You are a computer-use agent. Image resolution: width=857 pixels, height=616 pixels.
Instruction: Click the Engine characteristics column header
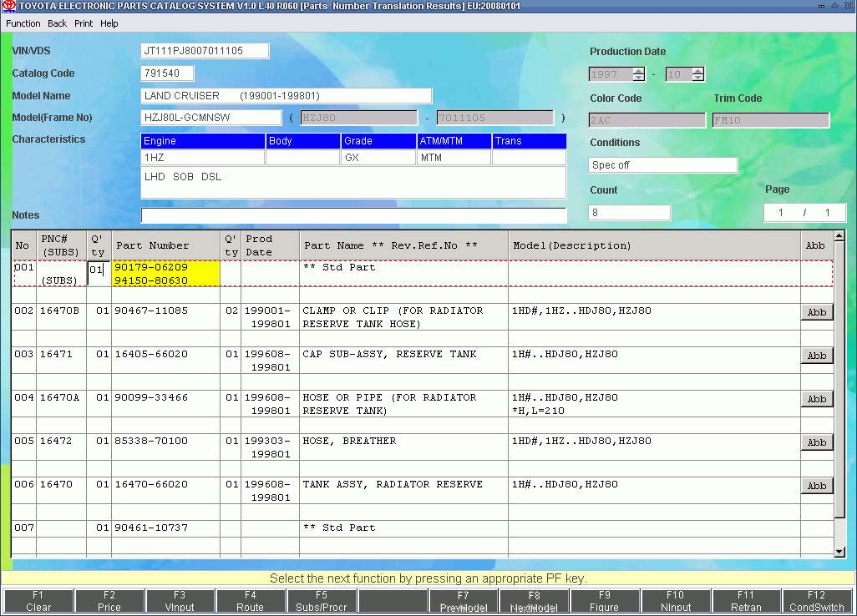203,141
